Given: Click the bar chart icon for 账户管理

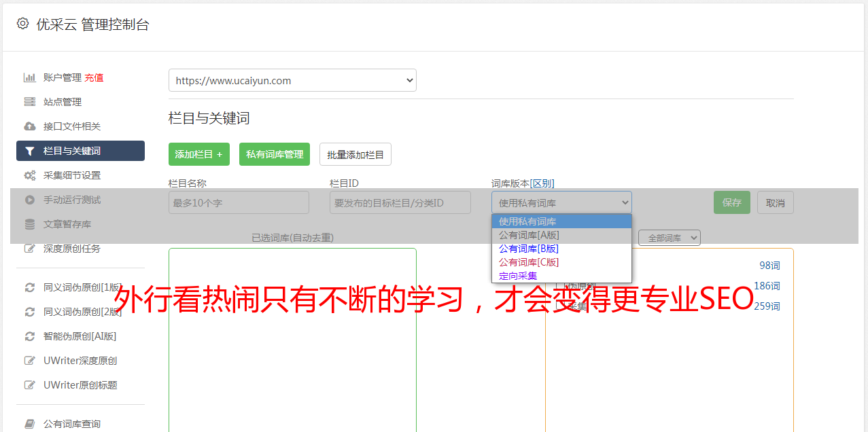Looking at the screenshot, I should coord(29,77).
